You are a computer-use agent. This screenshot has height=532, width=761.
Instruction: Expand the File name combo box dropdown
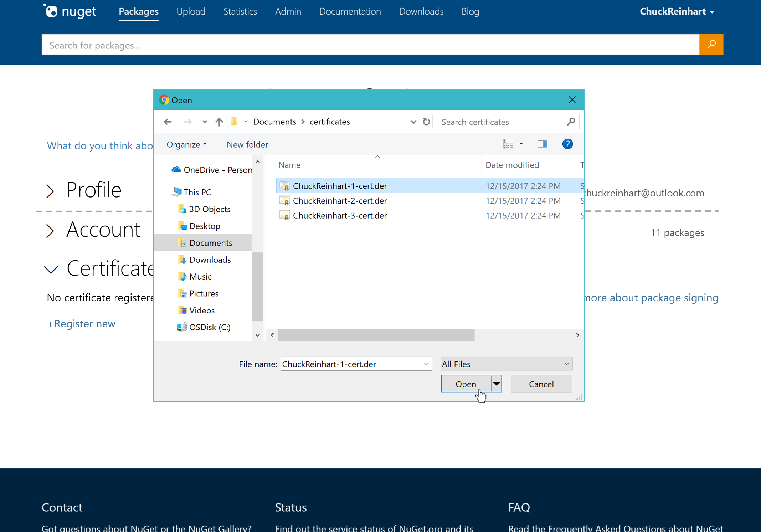tap(426, 364)
